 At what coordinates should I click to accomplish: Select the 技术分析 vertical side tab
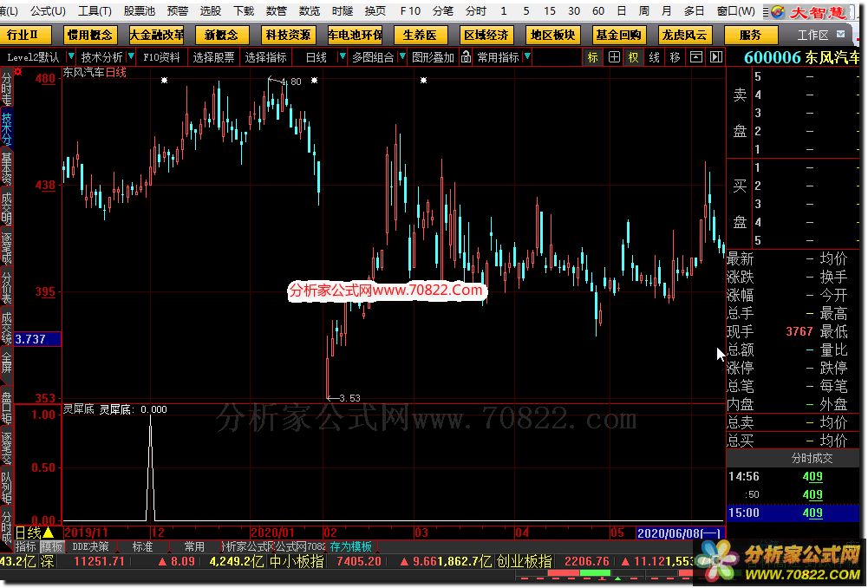click(6, 127)
